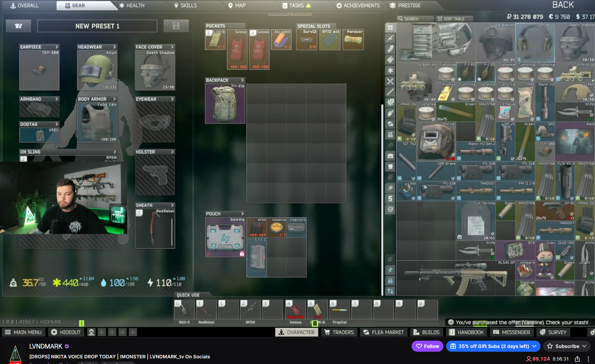This screenshot has height=364, width=595.
Task: Open the Twitch more options dots
Action: [588, 359]
